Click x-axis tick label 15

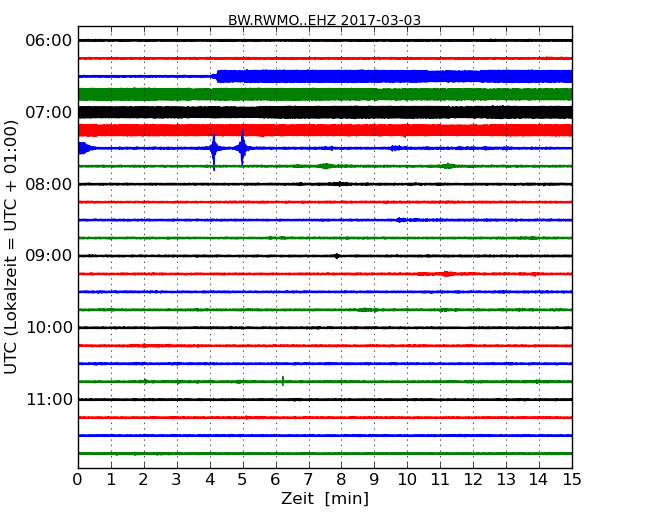[x=572, y=480]
